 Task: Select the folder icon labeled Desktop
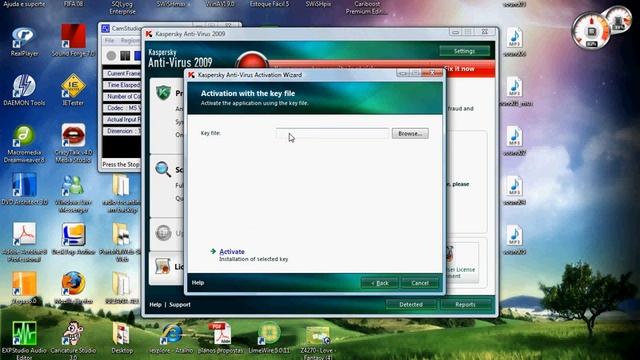pyautogui.click(x=122, y=338)
